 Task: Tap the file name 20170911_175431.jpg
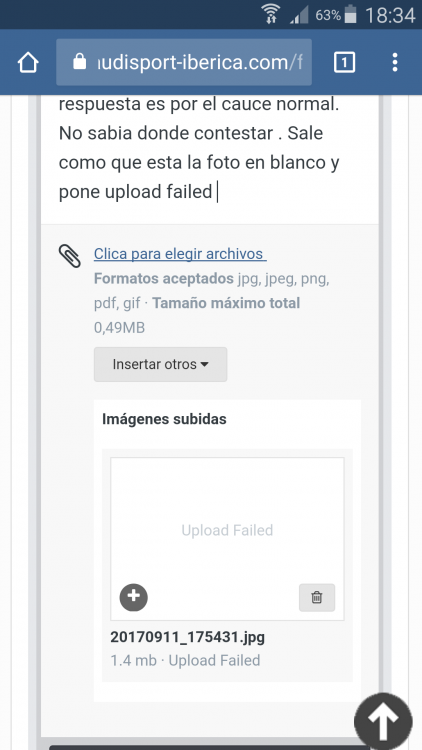pos(188,637)
